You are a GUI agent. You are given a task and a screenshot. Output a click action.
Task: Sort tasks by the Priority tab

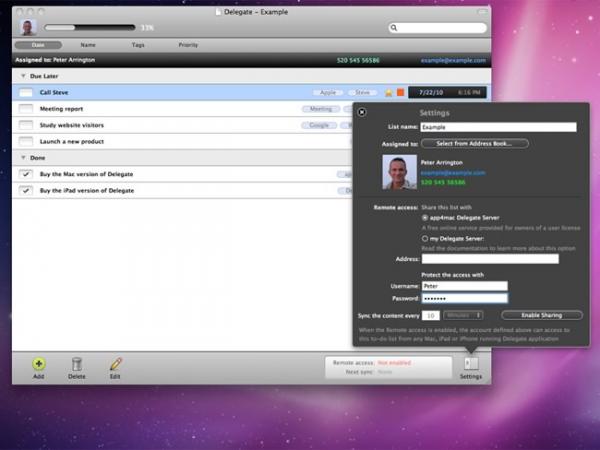coord(188,45)
